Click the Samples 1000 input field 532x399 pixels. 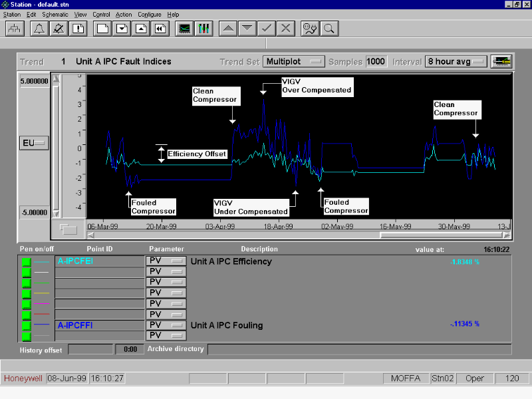pos(376,61)
